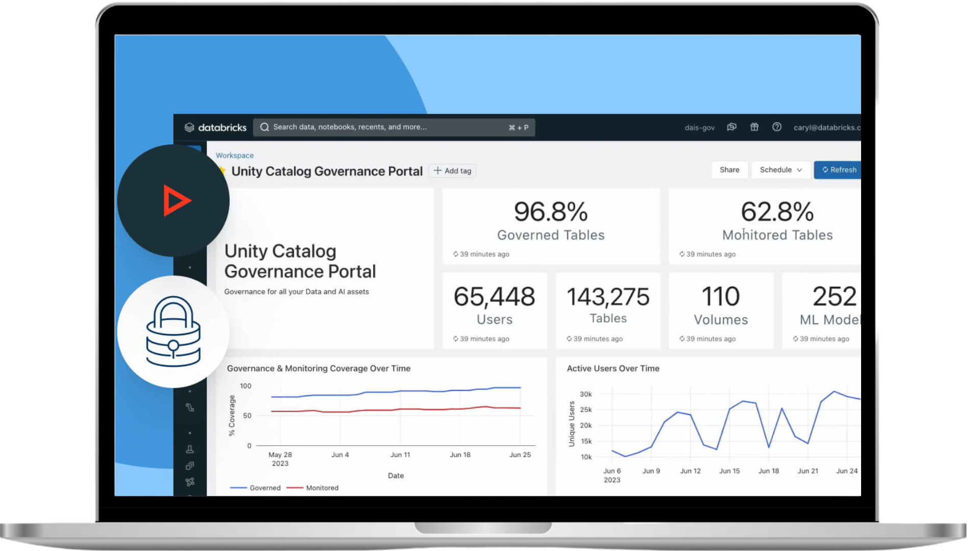This screenshot has height=551, width=980.
Task: Click the 65,448 Users counter
Action: (x=494, y=310)
